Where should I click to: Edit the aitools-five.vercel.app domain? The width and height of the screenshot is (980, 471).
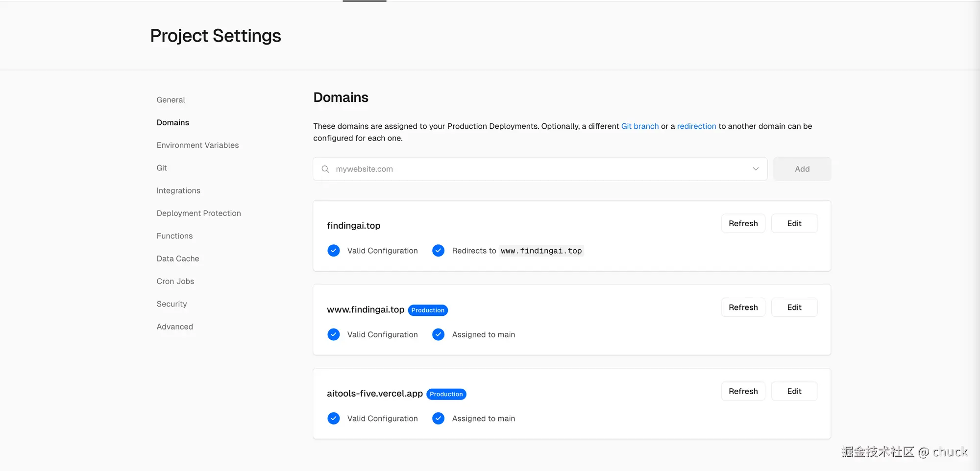pyautogui.click(x=794, y=392)
